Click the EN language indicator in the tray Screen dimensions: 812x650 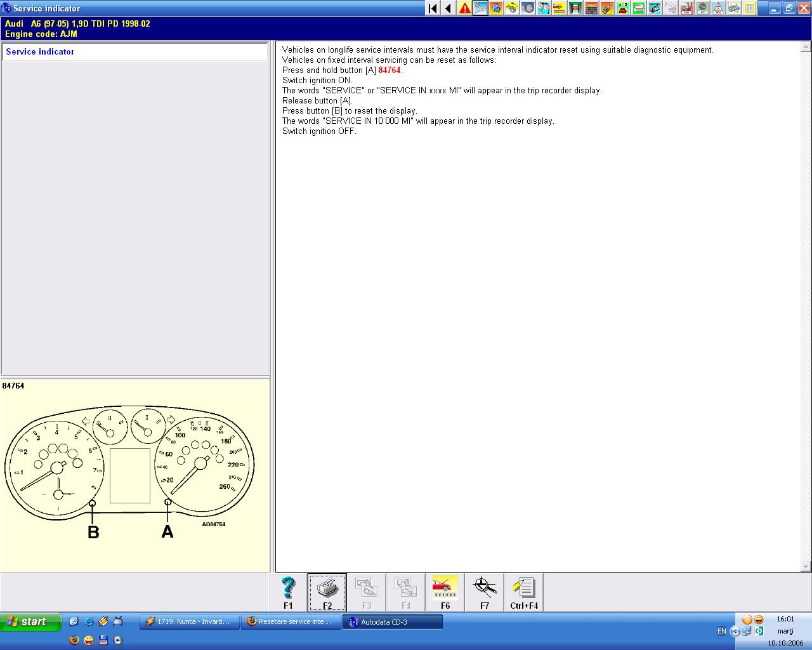tap(722, 631)
